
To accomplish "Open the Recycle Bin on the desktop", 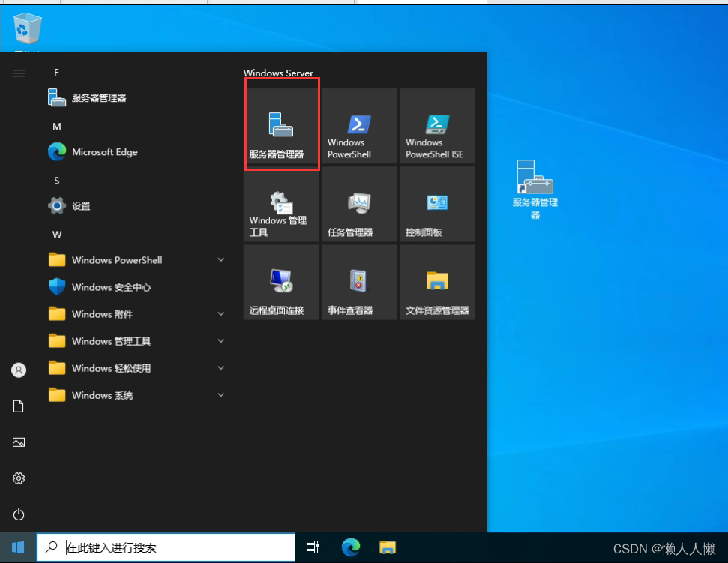I will 28,30.
